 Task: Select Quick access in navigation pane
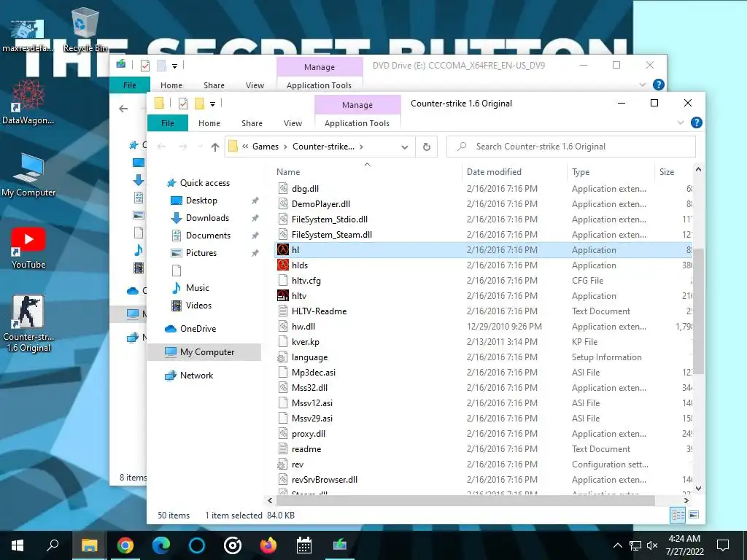205,183
